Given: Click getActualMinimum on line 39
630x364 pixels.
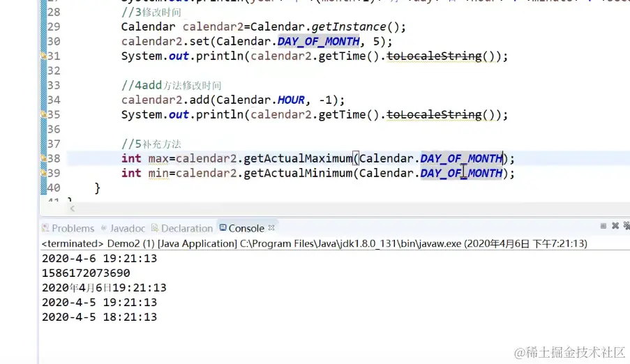Looking at the screenshot, I should point(298,173).
